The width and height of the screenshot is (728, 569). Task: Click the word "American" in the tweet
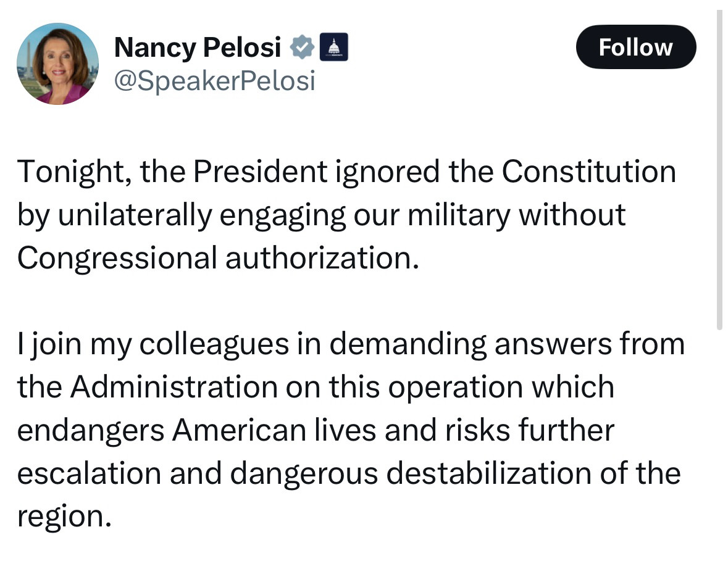[x=239, y=430]
